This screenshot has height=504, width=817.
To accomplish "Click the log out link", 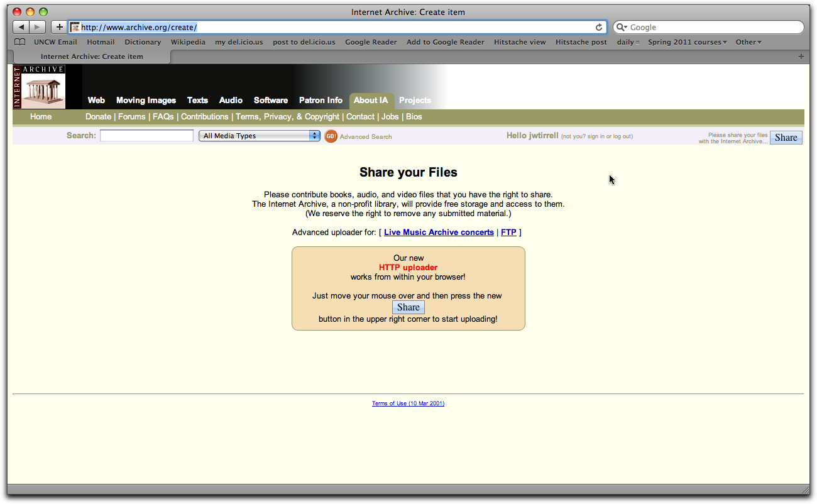I will pyautogui.click(x=620, y=136).
